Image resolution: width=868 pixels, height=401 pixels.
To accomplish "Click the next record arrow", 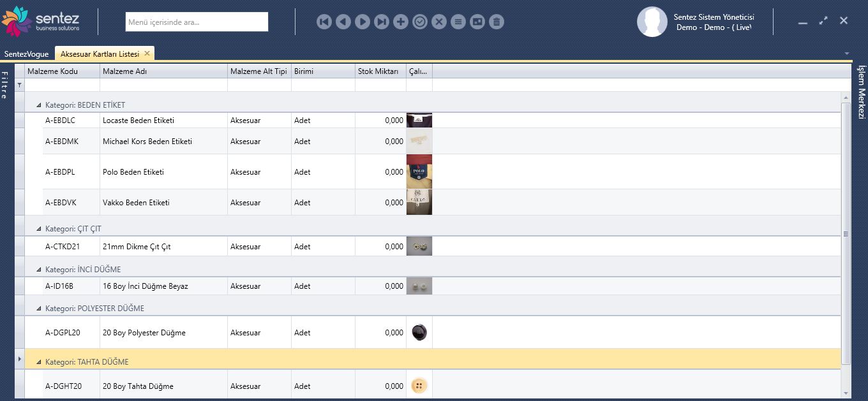I will [362, 22].
